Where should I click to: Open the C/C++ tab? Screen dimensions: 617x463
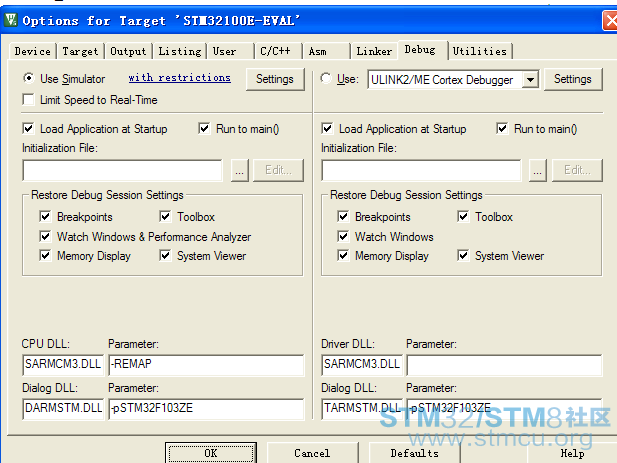(279, 51)
